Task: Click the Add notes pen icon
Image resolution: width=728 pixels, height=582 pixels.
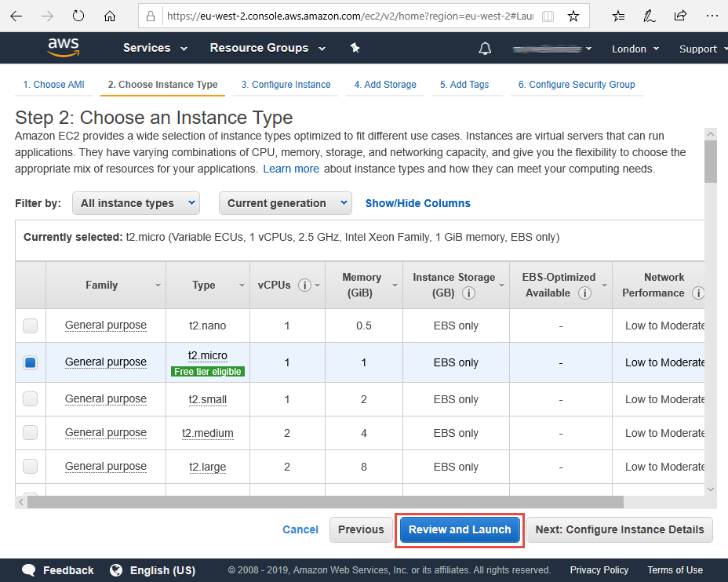Action: point(649,16)
